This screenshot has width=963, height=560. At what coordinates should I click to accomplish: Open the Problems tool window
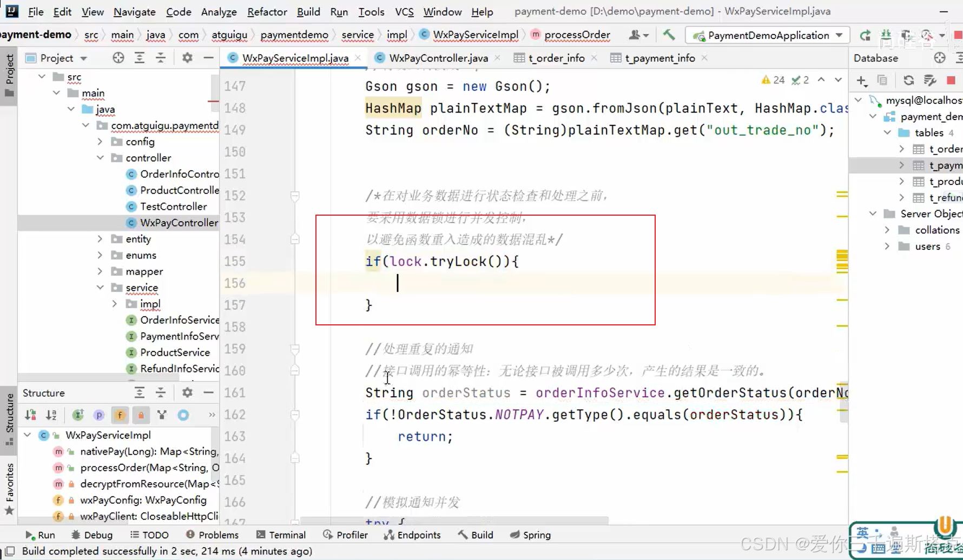(x=212, y=535)
